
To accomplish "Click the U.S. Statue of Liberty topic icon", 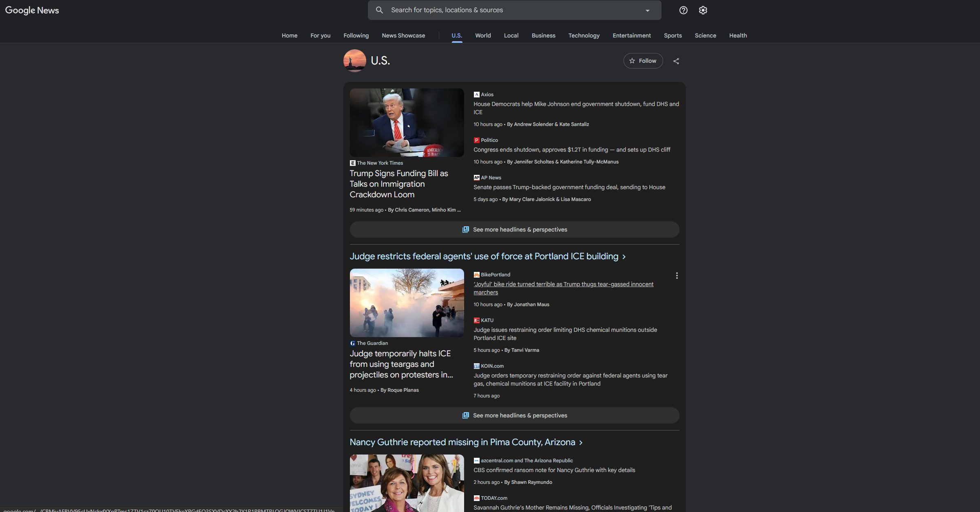I will [354, 61].
